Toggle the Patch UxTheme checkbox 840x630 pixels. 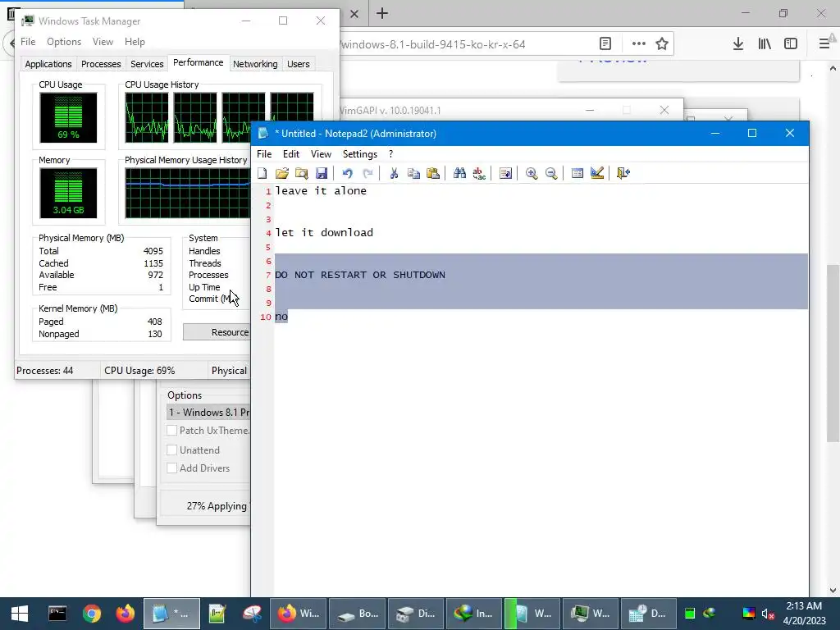[x=172, y=430]
